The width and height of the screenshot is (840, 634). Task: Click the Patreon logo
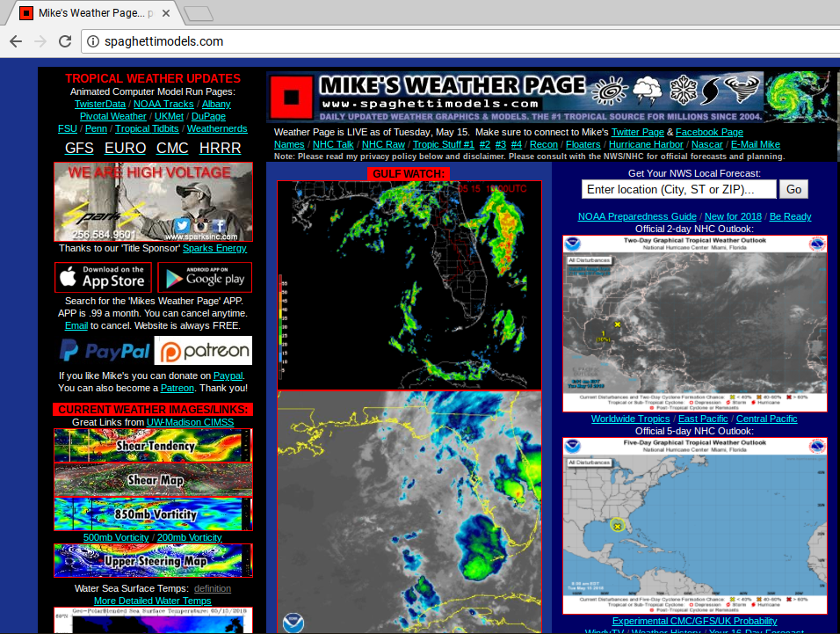coord(203,351)
